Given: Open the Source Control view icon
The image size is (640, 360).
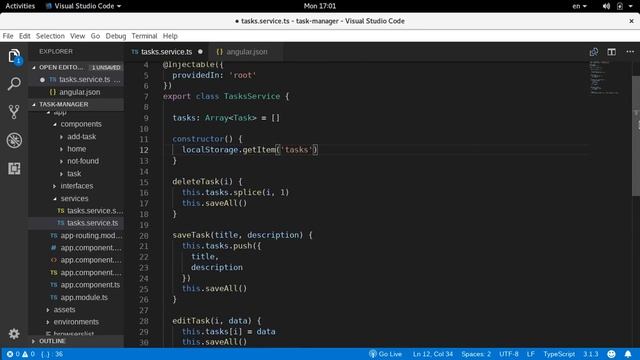Looking at the screenshot, I should tap(14, 112).
